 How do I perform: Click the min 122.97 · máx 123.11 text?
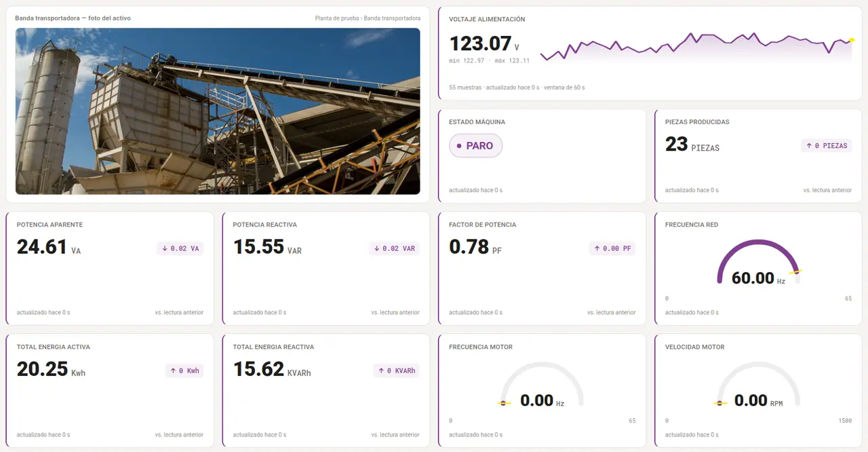489,61
